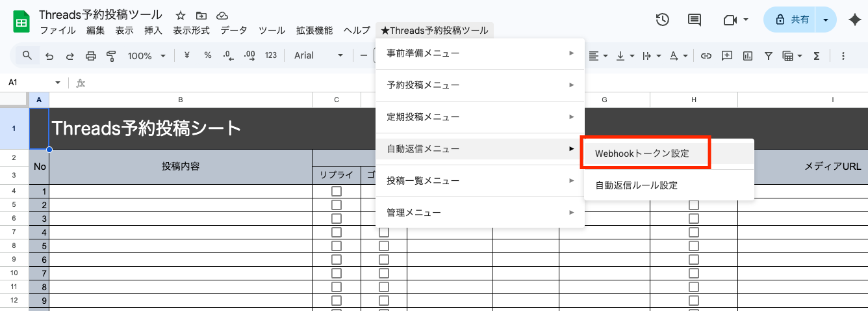Expand the 予約投稿メニュー submenu
The image size is (868, 311).
point(480,85)
